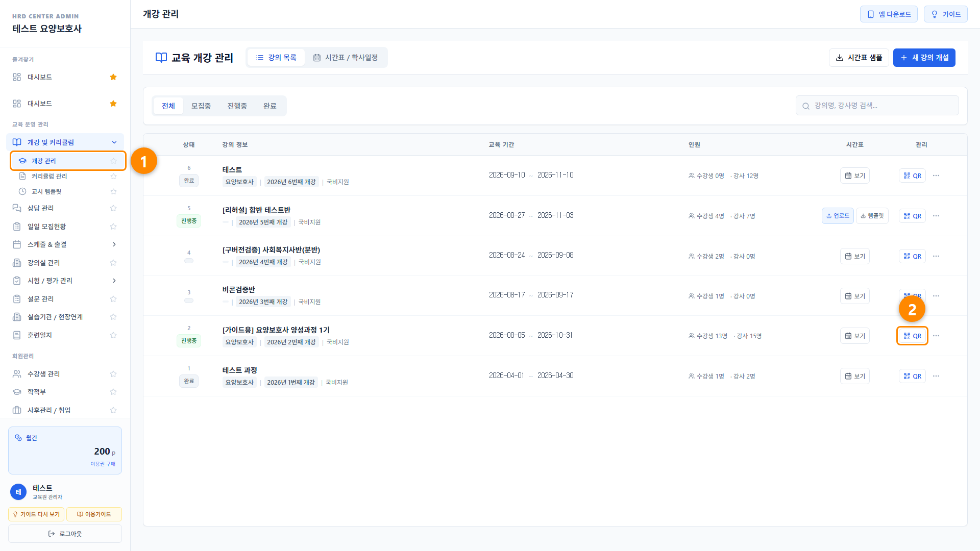Filter courses by 진행중 tab
The height and width of the screenshot is (551, 980).
(x=237, y=106)
